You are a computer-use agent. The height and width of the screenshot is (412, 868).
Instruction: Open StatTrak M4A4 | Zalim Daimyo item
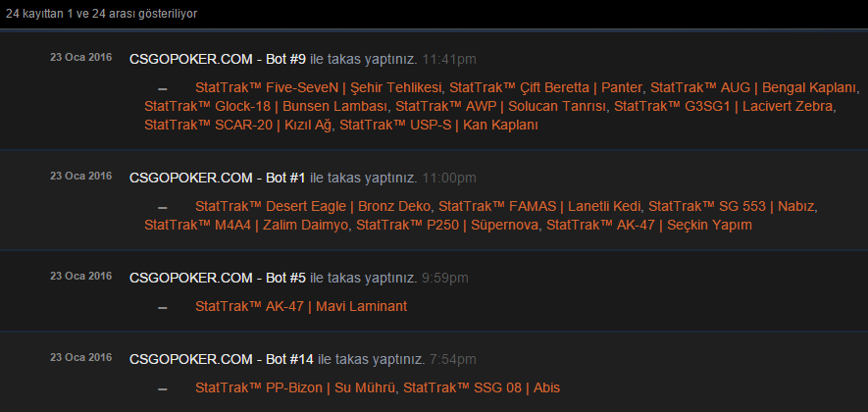click(246, 226)
